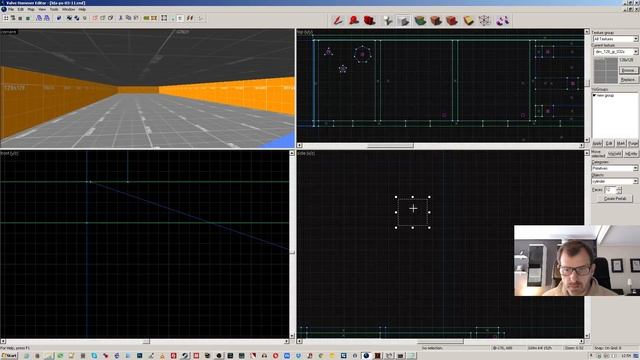Click the Hide unselected objects icon

tap(103, 18)
